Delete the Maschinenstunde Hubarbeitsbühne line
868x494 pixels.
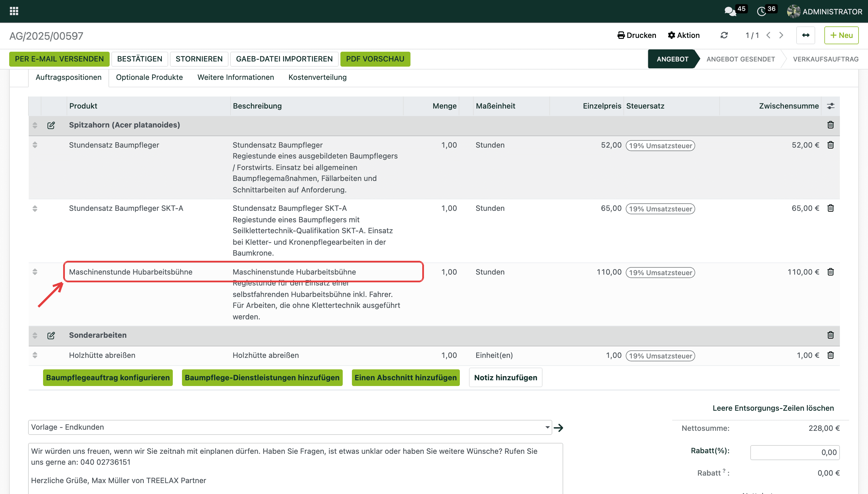click(x=830, y=272)
